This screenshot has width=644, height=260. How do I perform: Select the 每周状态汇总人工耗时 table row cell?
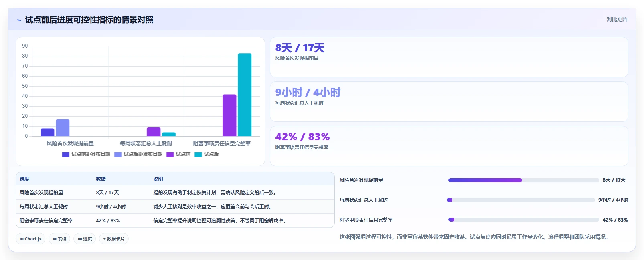click(x=44, y=207)
